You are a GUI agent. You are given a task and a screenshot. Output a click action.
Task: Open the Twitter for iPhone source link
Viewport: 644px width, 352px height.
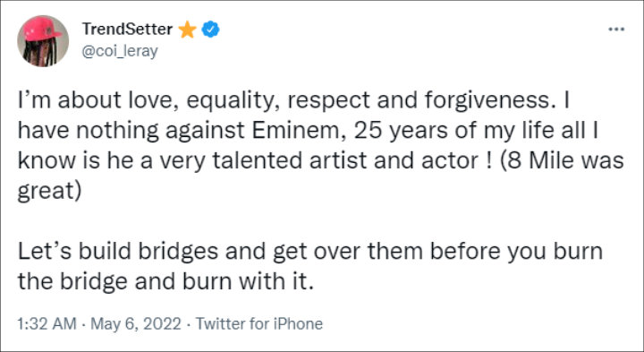click(x=258, y=323)
